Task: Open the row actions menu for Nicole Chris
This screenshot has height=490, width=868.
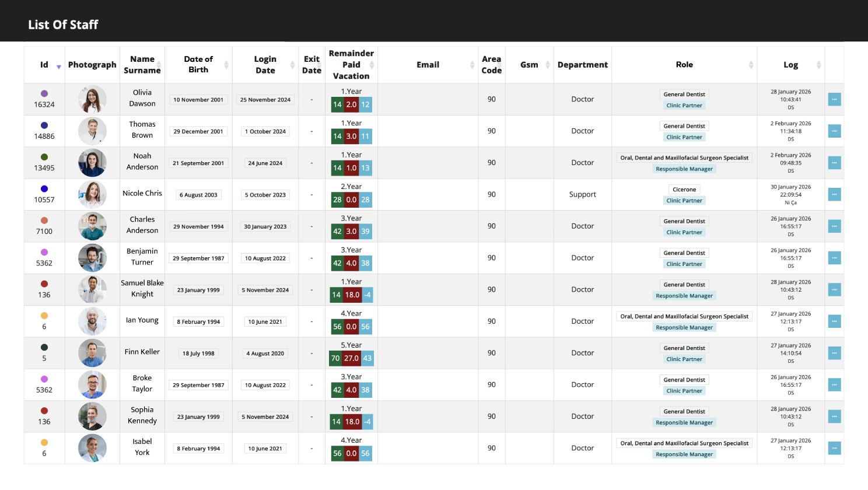Action: point(834,195)
